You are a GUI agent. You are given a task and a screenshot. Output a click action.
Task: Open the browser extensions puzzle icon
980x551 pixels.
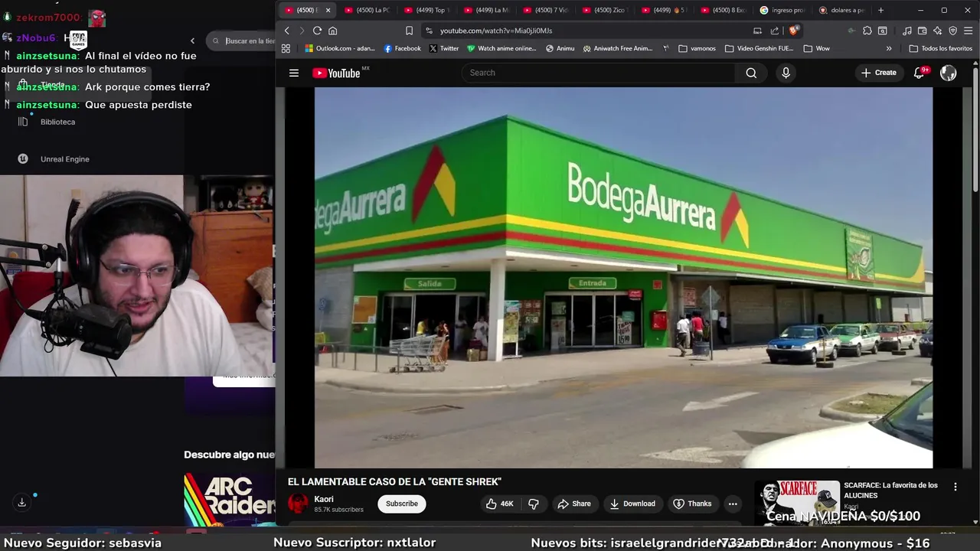pos(867,31)
